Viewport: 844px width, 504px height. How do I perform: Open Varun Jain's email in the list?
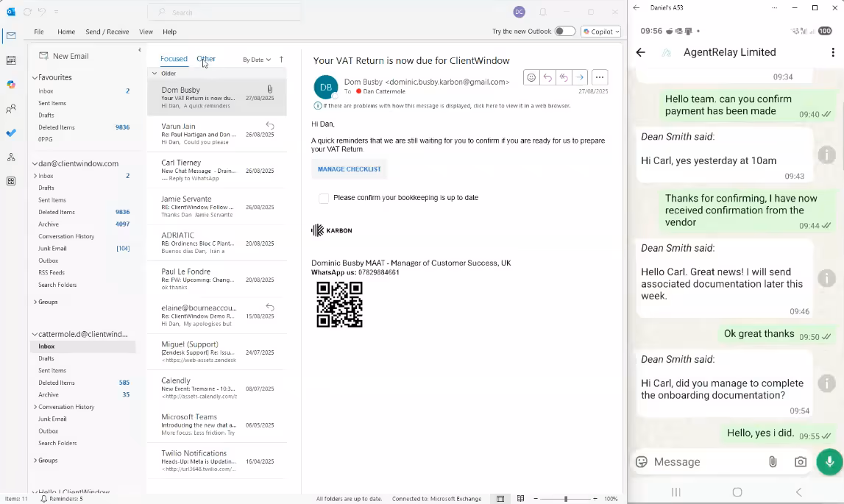tap(218, 134)
